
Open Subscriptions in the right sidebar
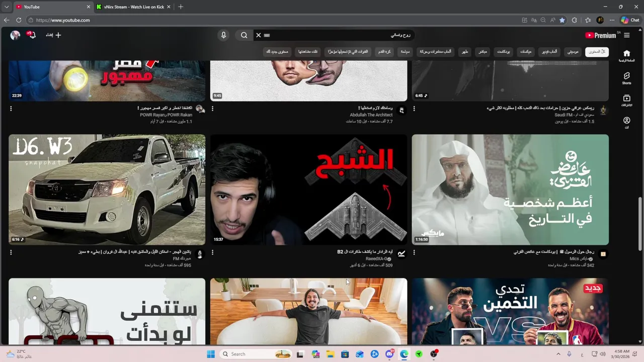pyautogui.click(x=626, y=101)
